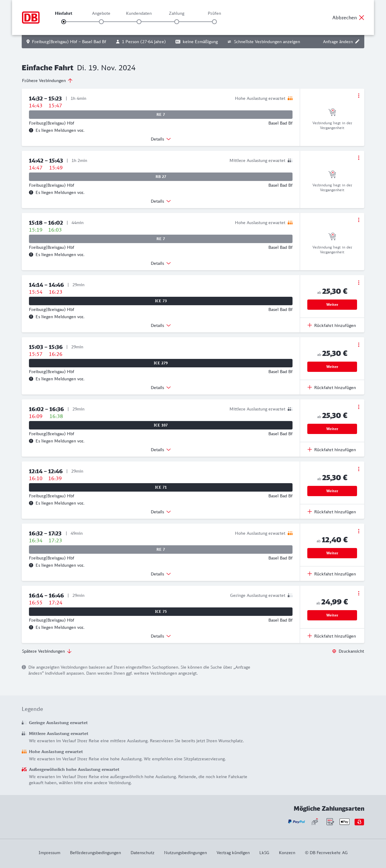Viewport: 386px width, 868px height.
Task: Expand Details for the ICE 107 connection
Action: click(161, 449)
